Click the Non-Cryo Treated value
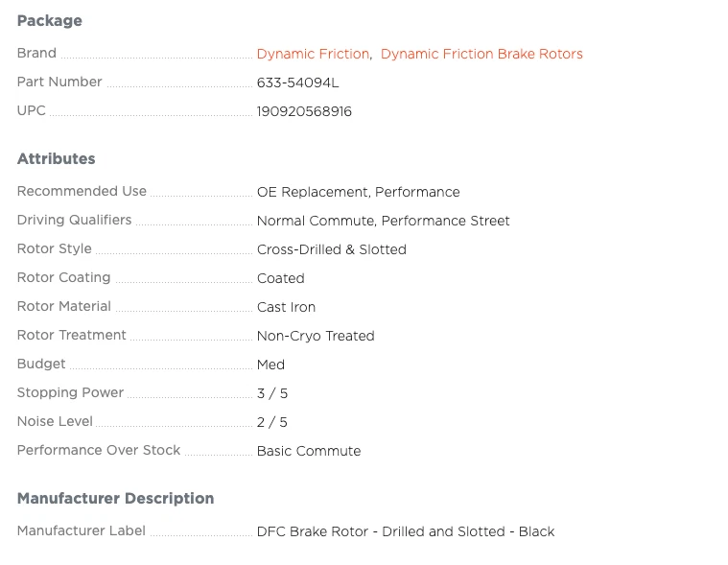Screen dimensions: 728x565 316,336
